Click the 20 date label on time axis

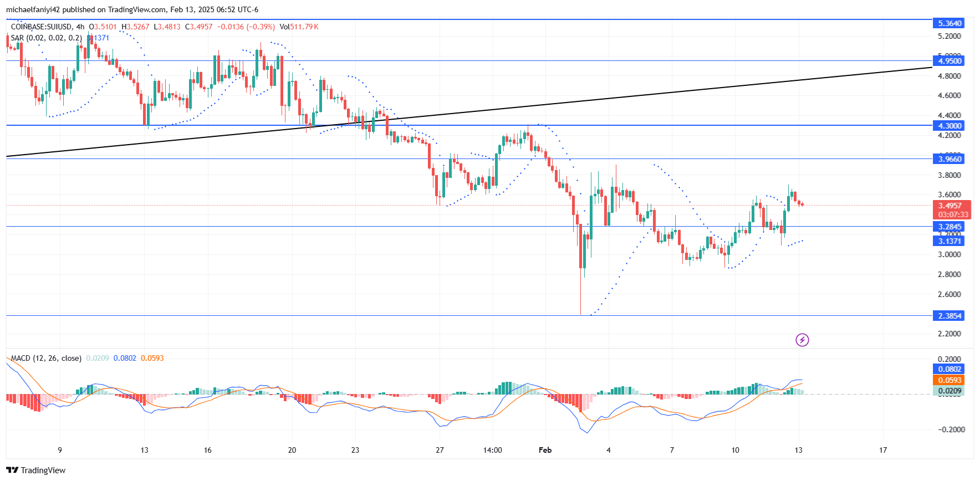coord(292,450)
